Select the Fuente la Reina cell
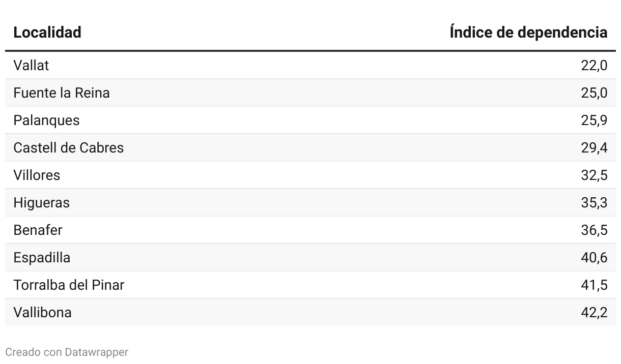621x364 pixels. pos(62,93)
